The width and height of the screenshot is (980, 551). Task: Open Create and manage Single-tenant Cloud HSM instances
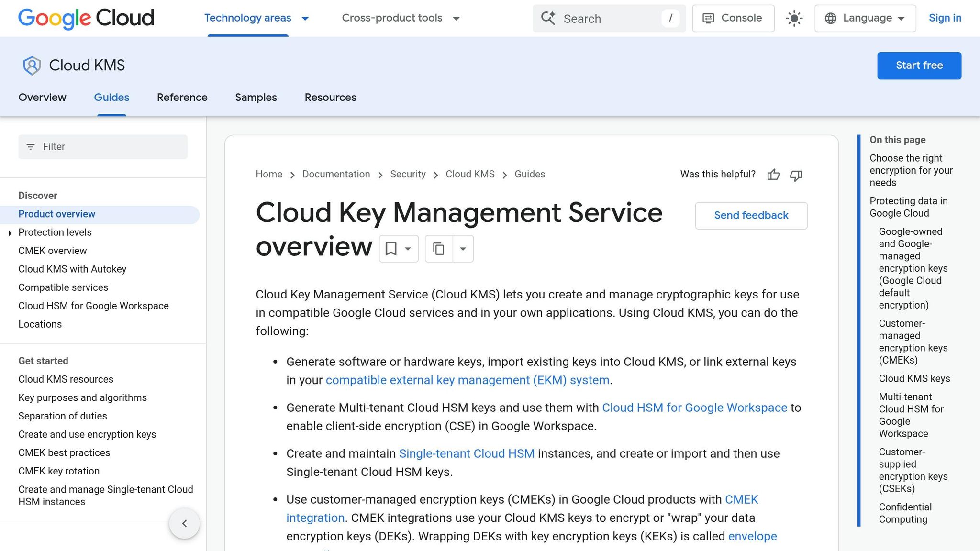(x=106, y=496)
